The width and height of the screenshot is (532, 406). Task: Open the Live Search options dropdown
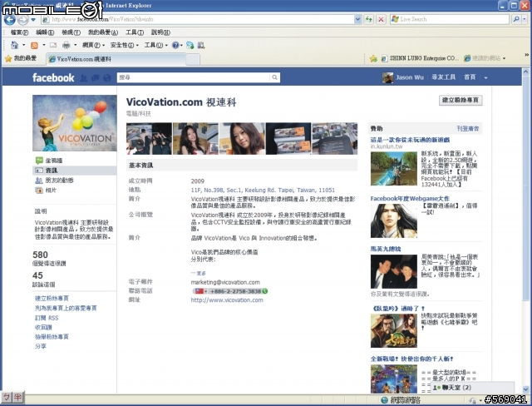point(525,19)
